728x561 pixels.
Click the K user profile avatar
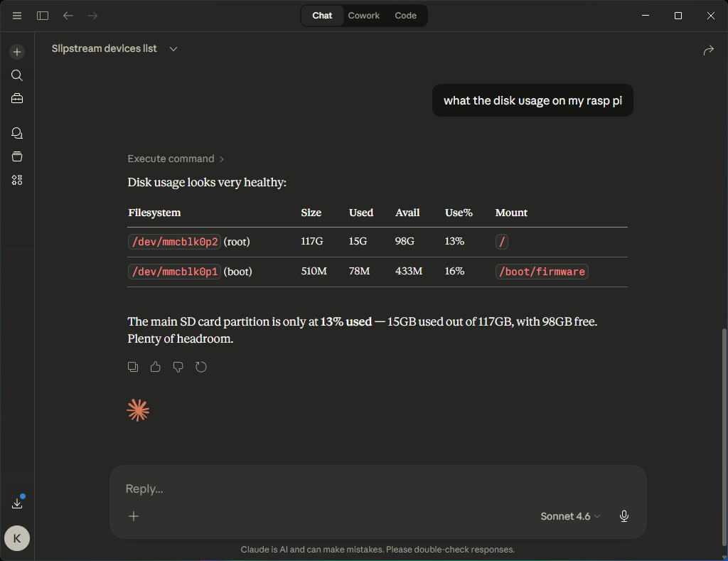click(x=17, y=538)
